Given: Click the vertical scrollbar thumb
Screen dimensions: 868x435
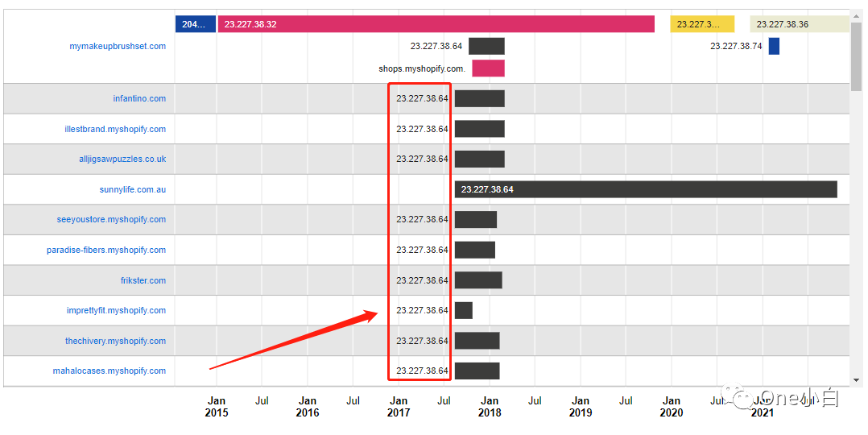Looking at the screenshot, I should tap(857, 56).
